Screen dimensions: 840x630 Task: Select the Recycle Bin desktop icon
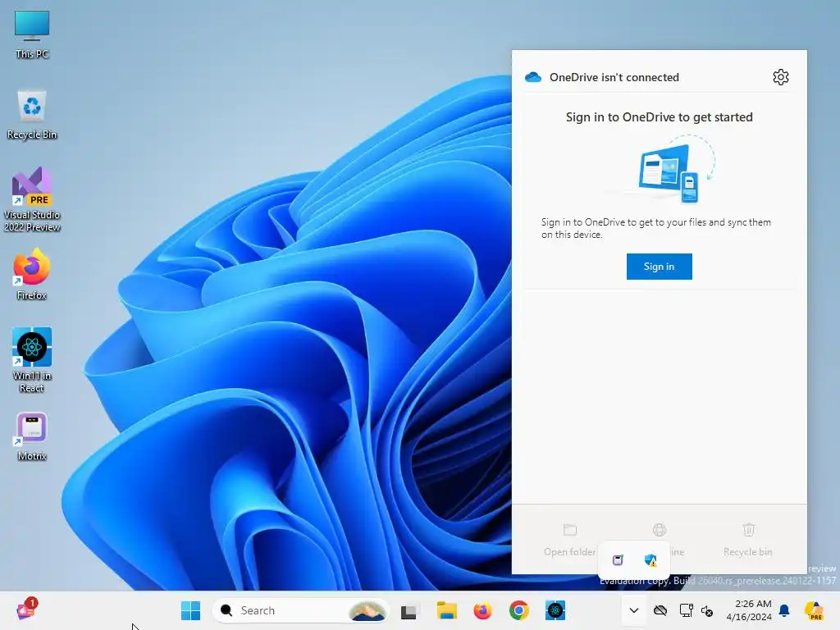32,115
